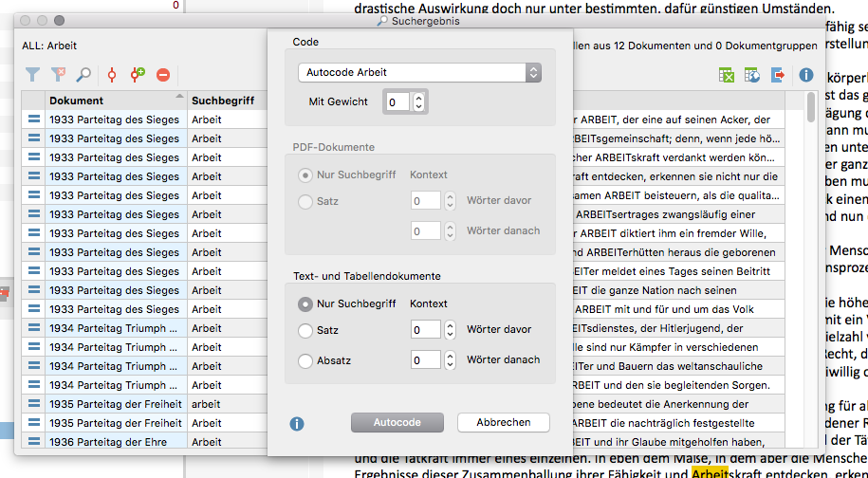
Task: Select the lowercase 'arbeit' search term cell
Action: (x=227, y=404)
